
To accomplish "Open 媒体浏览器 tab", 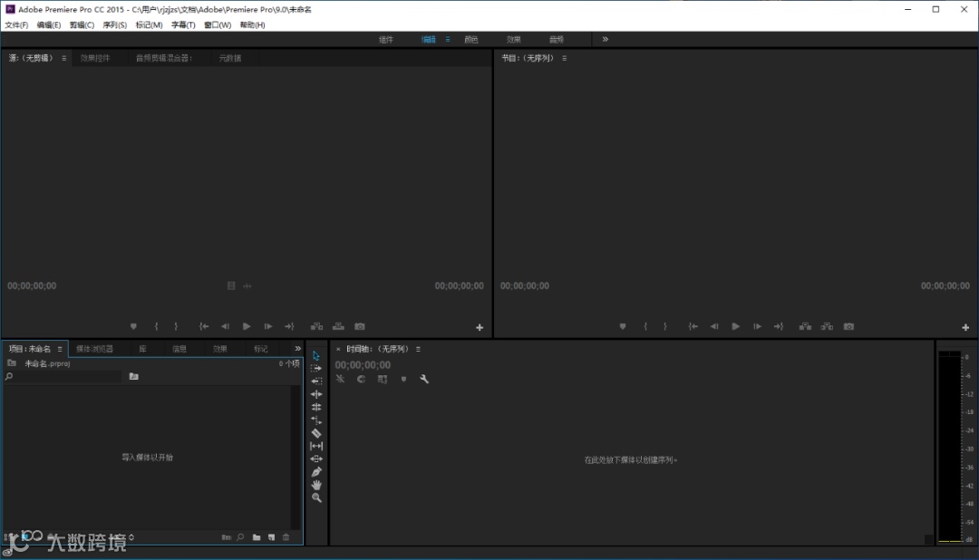I will [94, 349].
